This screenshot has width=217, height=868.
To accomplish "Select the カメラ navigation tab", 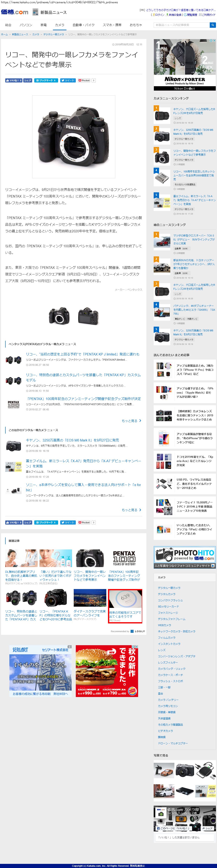I will (60, 25).
